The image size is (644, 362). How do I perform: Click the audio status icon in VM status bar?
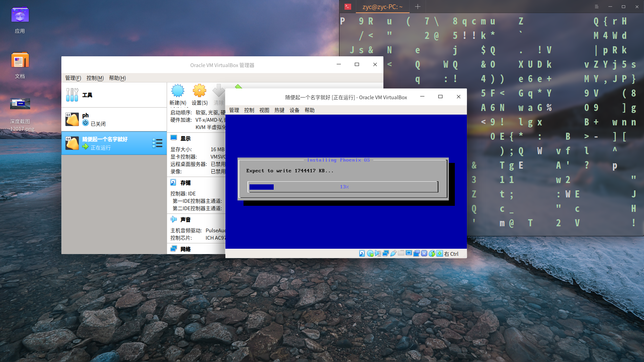[378, 253]
